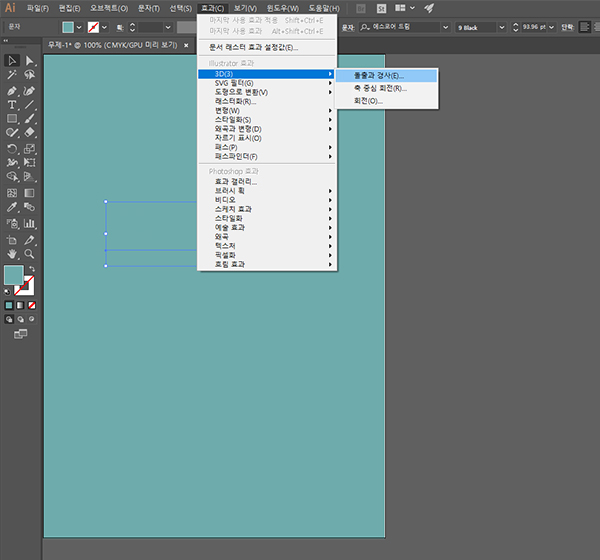Select the Line Segment tool

tap(29, 104)
